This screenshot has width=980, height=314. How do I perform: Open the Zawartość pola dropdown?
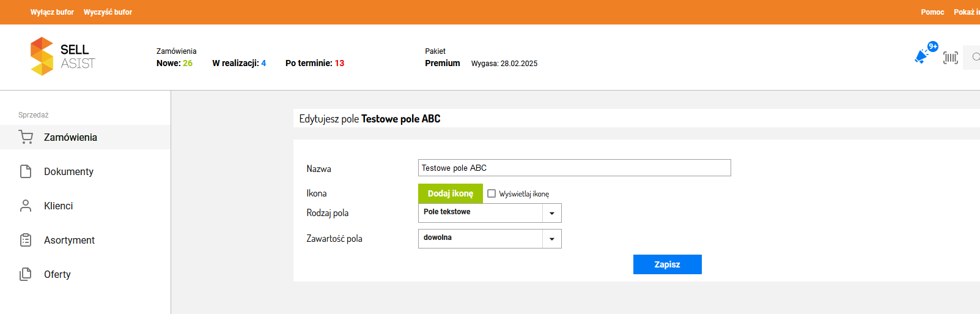[x=490, y=239]
